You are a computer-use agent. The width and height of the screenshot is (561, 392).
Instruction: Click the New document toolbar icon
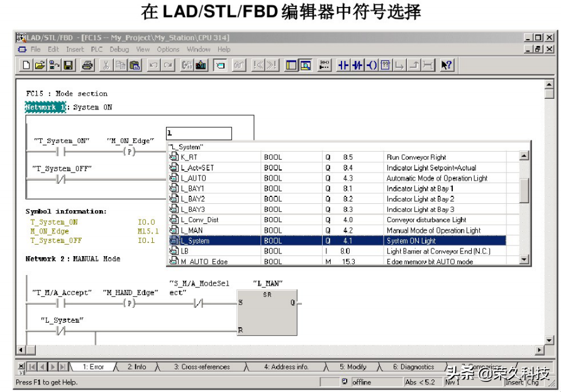(26, 65)
